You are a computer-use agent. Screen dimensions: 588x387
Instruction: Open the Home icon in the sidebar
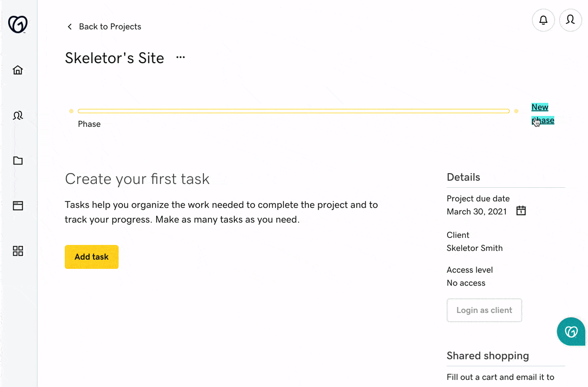pos(17,70)
